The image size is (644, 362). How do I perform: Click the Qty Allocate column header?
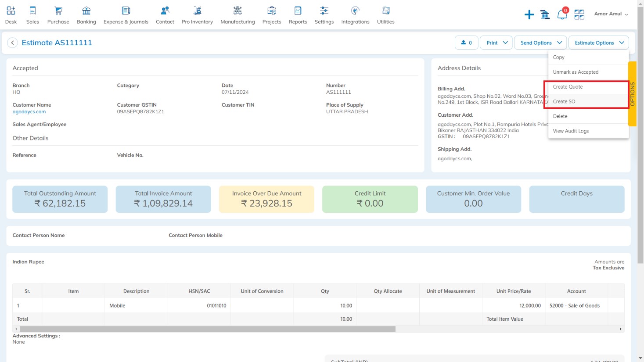click(x=388, y=291)
